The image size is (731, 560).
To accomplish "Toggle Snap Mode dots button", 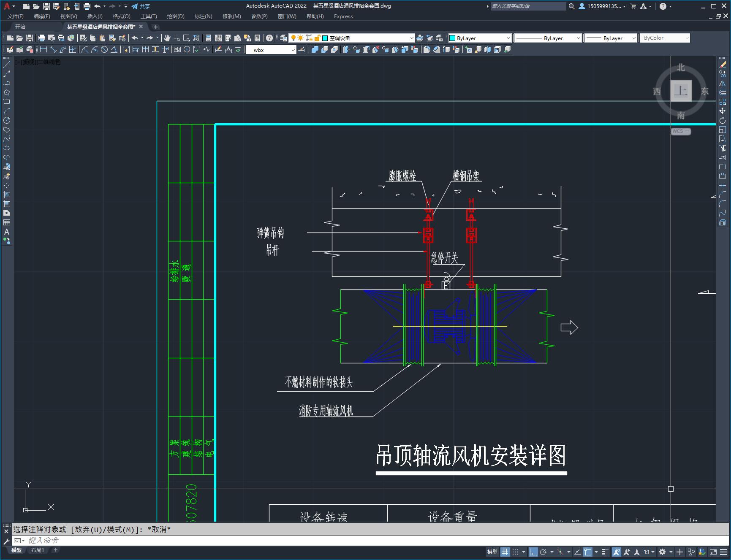I will click(x=515, y=552).
